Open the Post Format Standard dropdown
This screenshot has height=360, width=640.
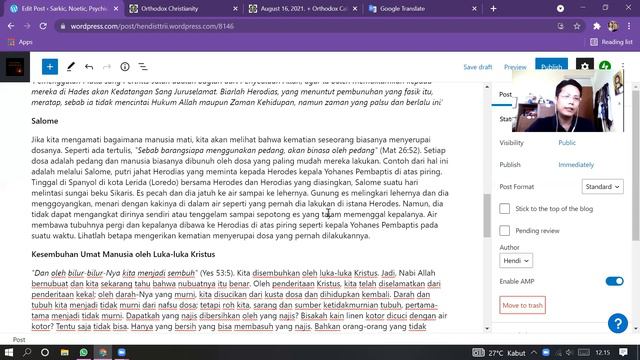[602, 187]
